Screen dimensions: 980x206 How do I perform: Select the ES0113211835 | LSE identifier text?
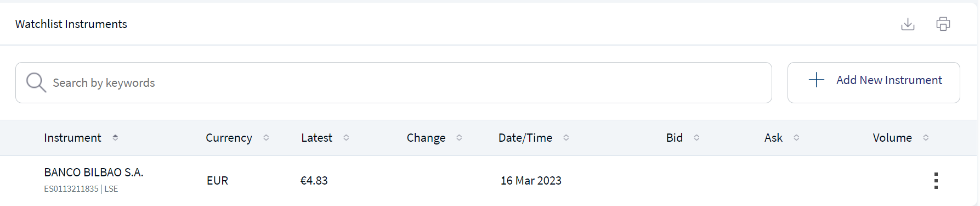(81, 189)
